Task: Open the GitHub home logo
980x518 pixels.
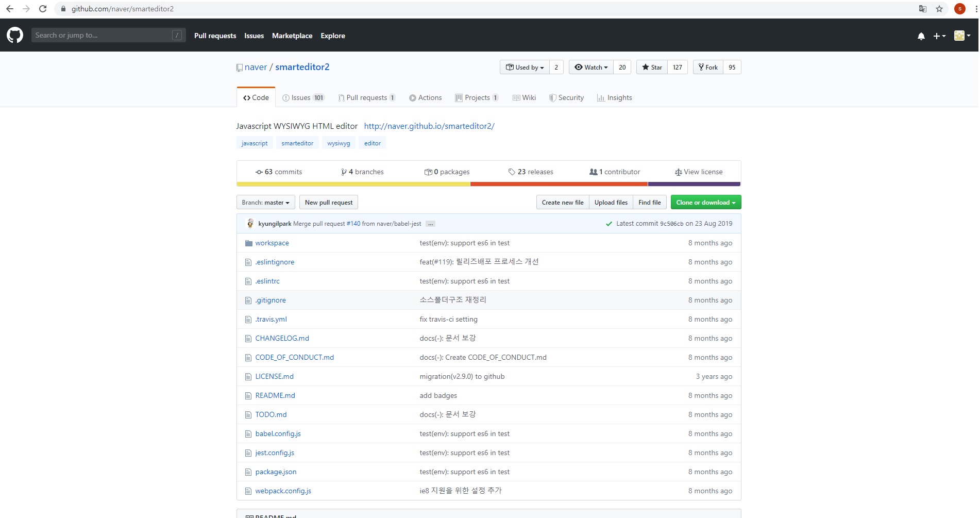Action: pos(15,35)
